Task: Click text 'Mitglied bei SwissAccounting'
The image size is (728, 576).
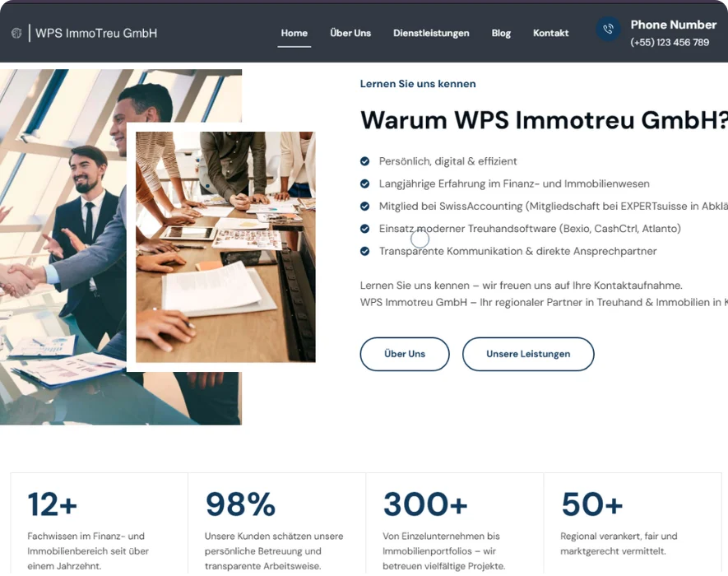Action: [x=450, y=207]
